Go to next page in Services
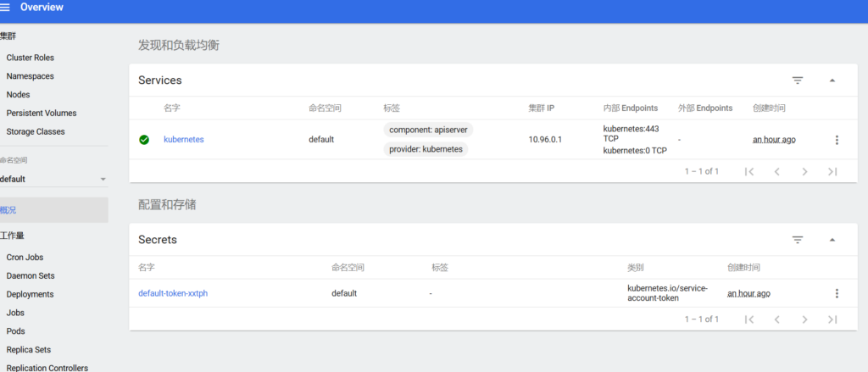The height and width of the screenshot is (372, 868). [x=804, y=171]
